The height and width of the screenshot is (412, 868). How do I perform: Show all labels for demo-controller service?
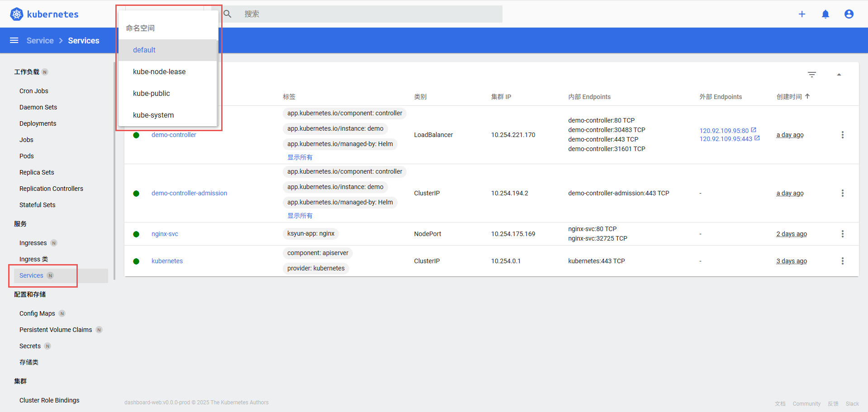click(300, 157)
